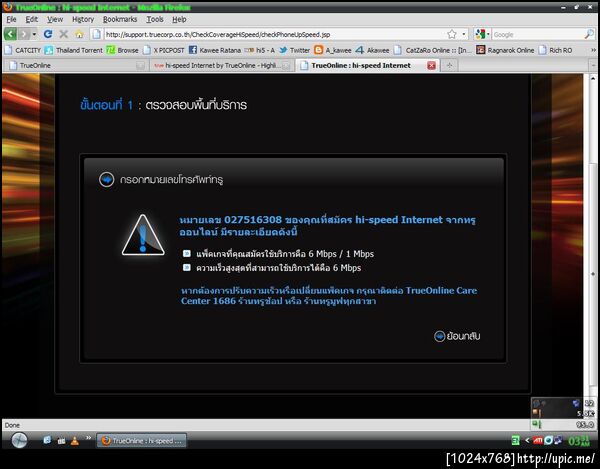Open the list all tabs dropdown
600x469 pixels.
(x=593, y=65)
